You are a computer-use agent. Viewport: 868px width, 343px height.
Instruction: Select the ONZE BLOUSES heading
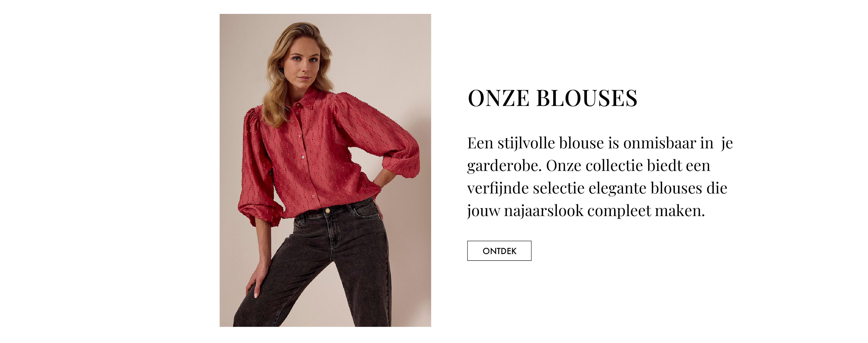tap(553, 98)
